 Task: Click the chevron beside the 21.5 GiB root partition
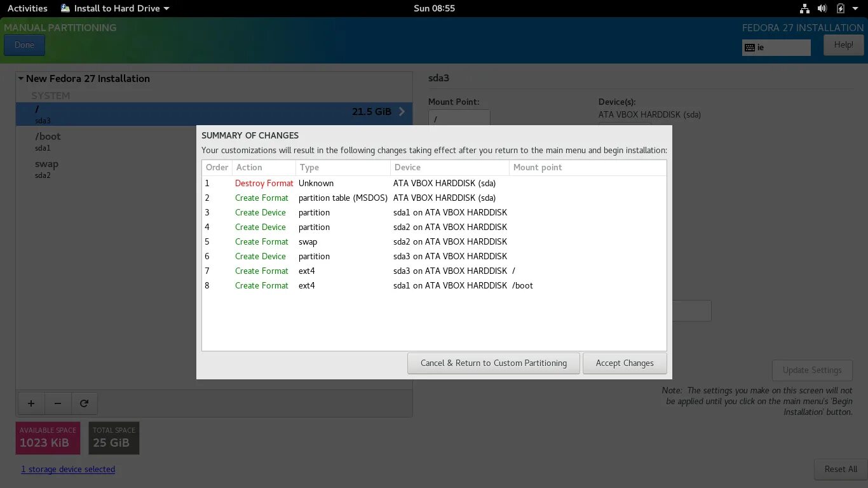[401, 111]
